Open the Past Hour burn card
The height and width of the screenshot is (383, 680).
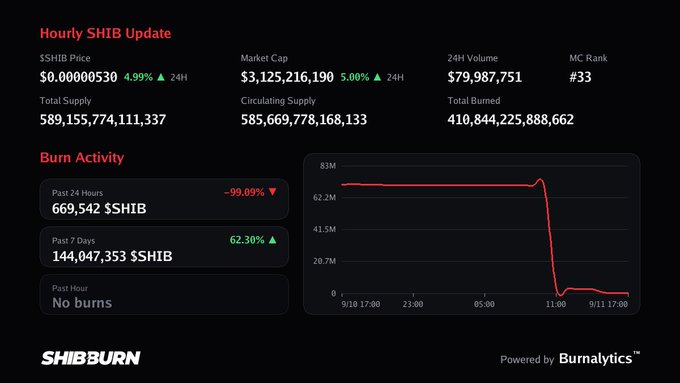pyautogui.click(x=164, y=294)
